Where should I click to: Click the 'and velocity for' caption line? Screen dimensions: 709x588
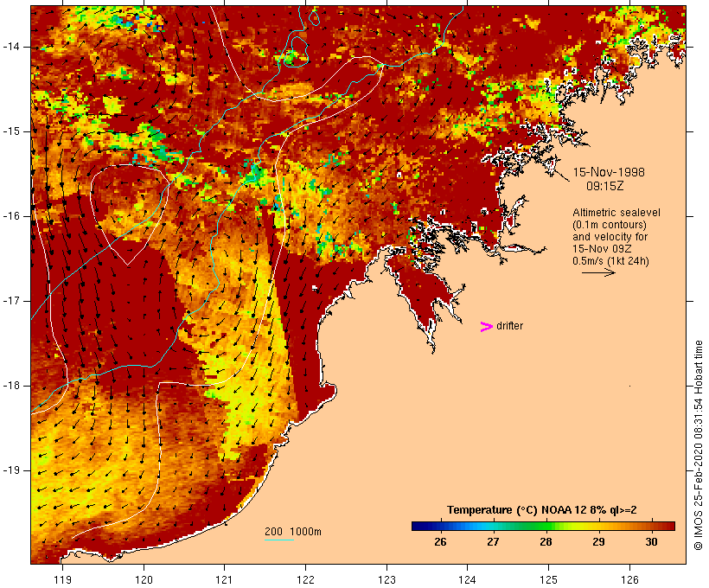610,237
